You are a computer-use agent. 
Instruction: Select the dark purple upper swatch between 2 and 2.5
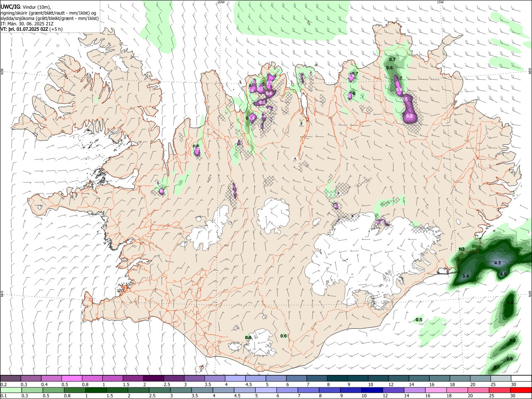(x=153, y=379)
